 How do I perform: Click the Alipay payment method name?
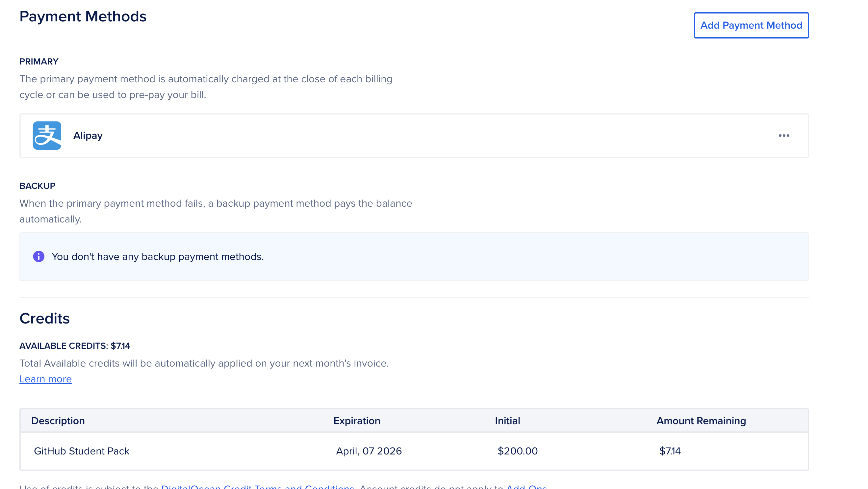(88, 136)
